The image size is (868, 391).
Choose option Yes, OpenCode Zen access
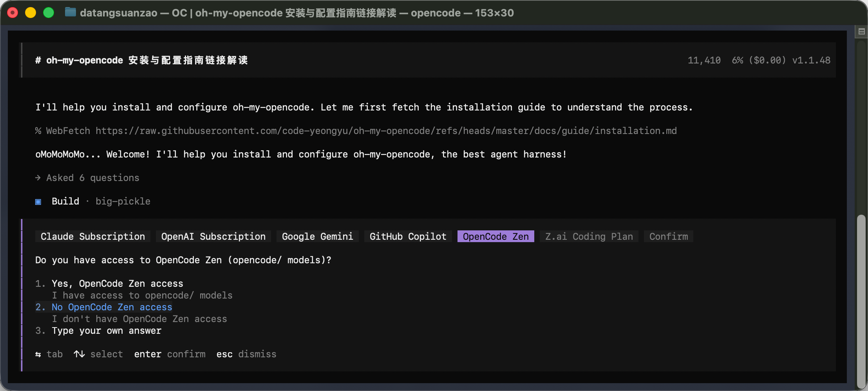pyautogui.click(x=118, y=283)
